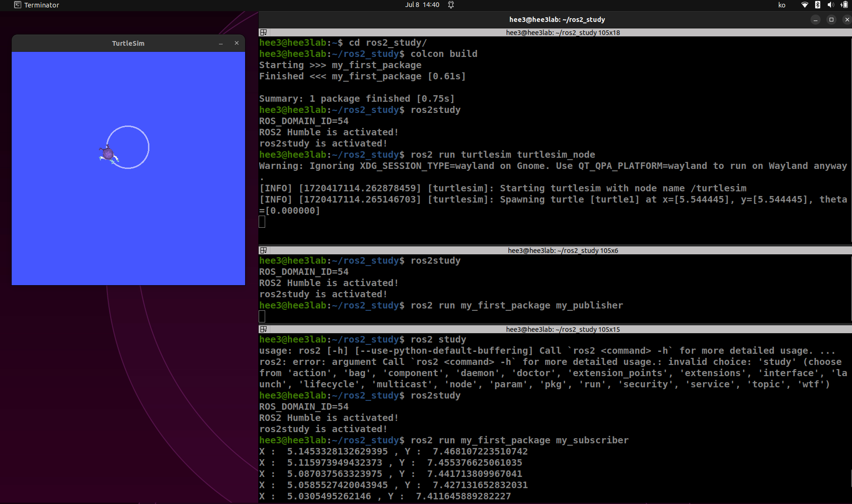The width and height of the screenshot is (852, 504).
Task: Open the top terminal pane grouping icon
Action: 263,33
